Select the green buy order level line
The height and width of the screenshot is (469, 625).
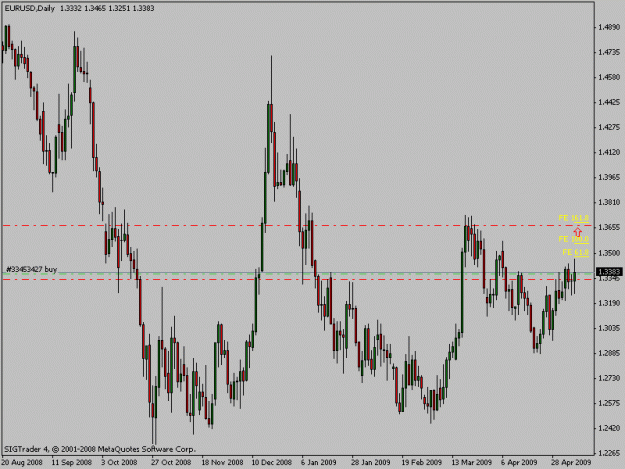(297, 274)
